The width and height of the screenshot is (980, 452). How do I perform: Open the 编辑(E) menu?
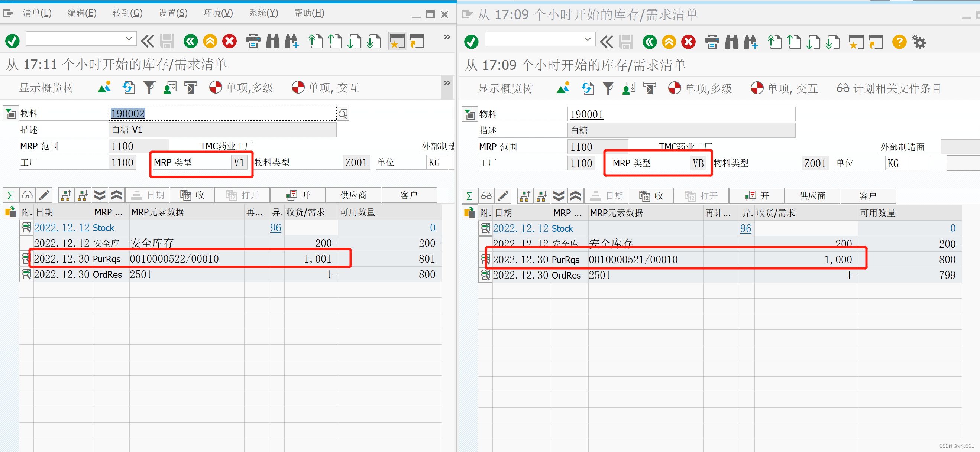click(x=82, y=13)
